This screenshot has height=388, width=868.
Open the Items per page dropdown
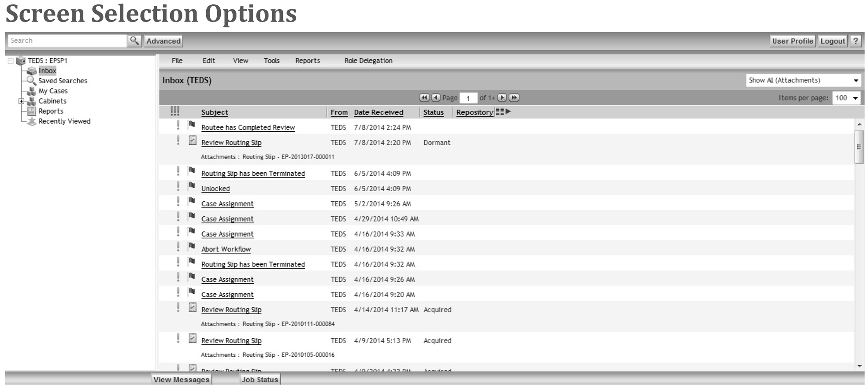point(846,98)
